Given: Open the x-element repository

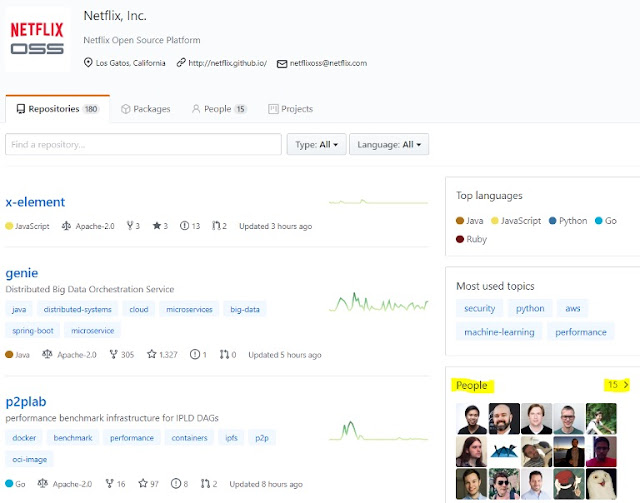Looking at the screenshot, I should click(x=35, y=202).
